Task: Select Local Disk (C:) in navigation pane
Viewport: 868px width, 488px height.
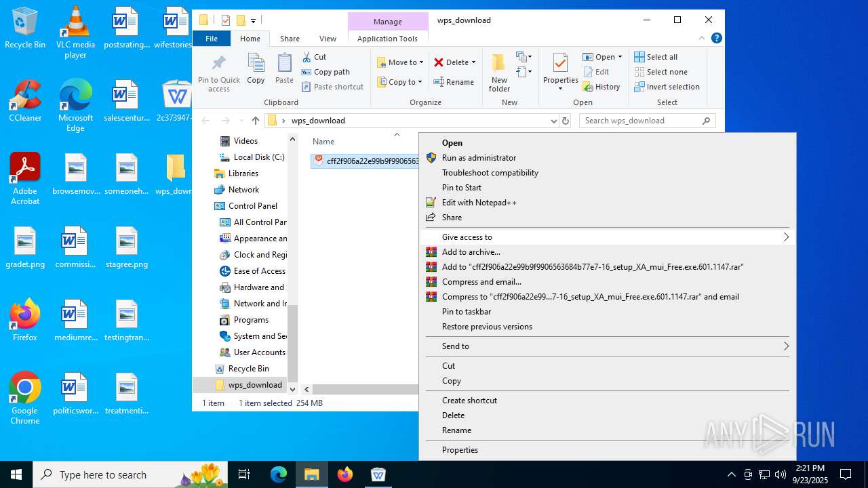Action: coord(251,157)
